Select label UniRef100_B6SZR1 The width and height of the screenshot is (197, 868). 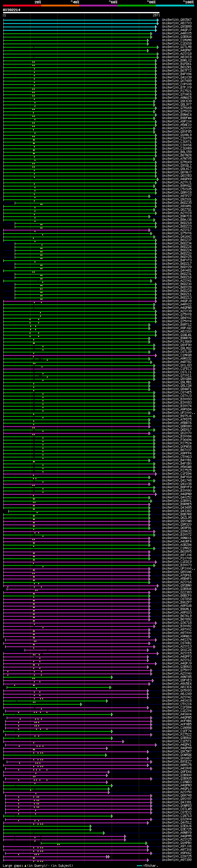tap(177, 67)
